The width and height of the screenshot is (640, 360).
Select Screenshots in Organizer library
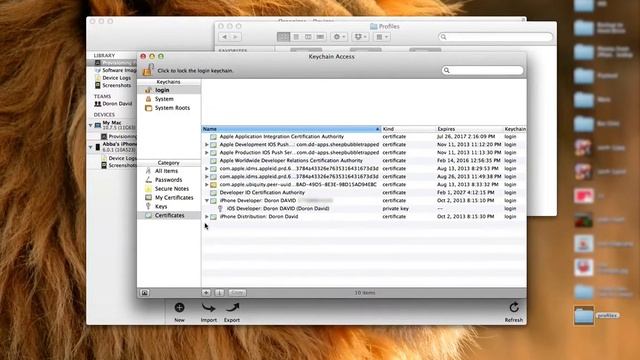113,85
